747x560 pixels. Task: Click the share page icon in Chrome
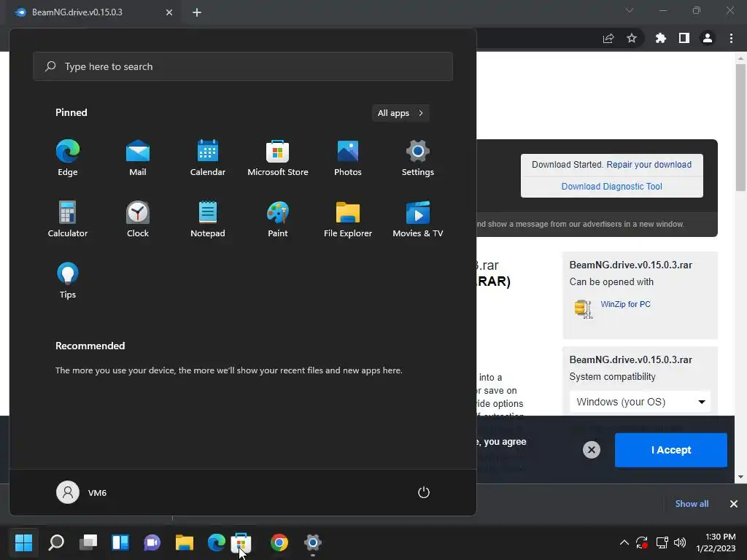(x=608, y=39)
